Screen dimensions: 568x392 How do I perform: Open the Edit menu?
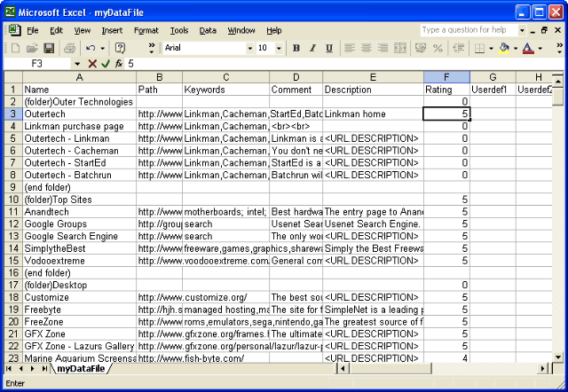56,30
